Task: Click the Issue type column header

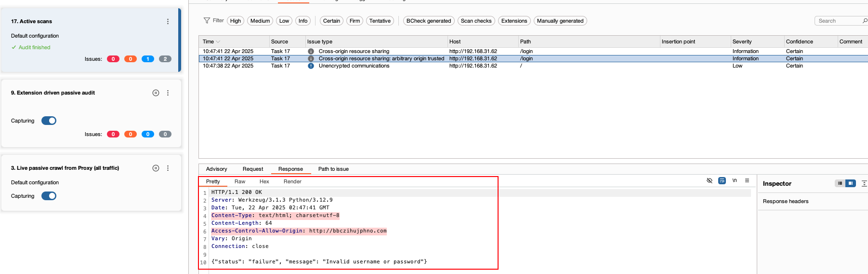Action: tap(376, 41)
